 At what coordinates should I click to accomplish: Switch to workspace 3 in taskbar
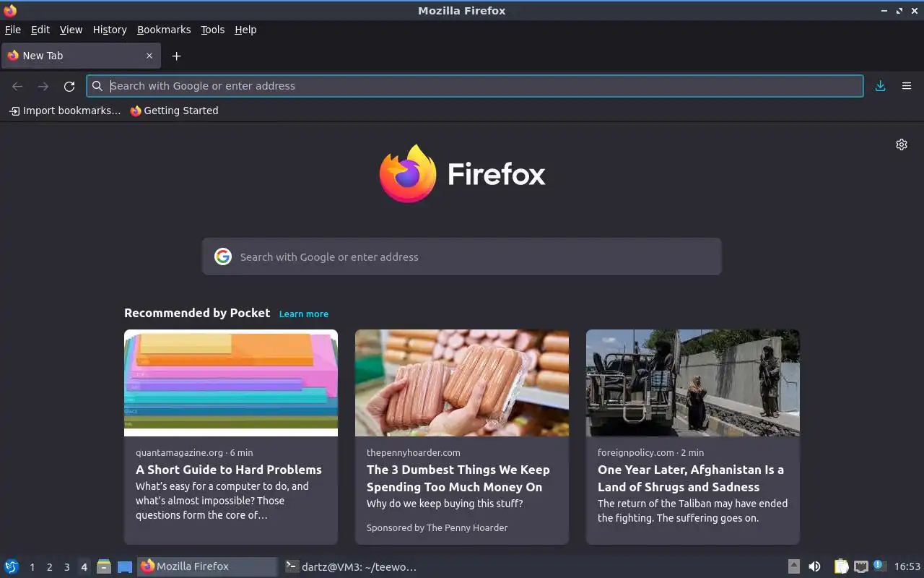(66, 567)
